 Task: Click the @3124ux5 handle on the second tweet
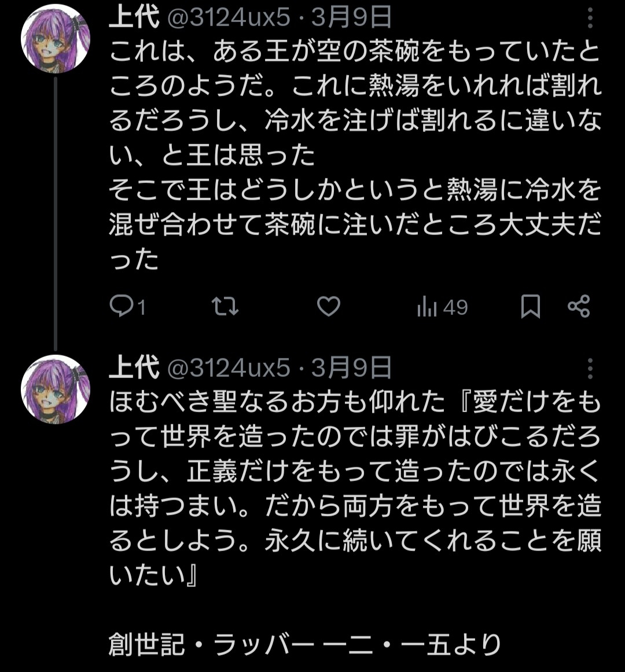(x=229, y=368)
